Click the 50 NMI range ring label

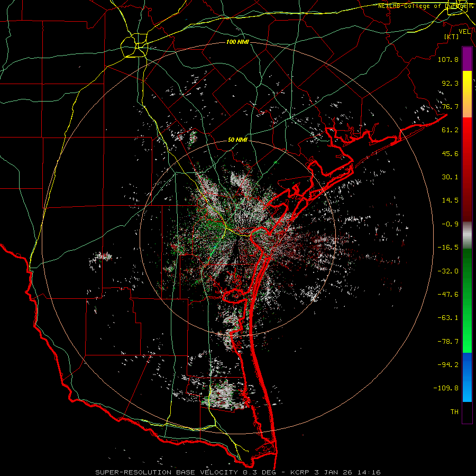(x=237, y=140)
